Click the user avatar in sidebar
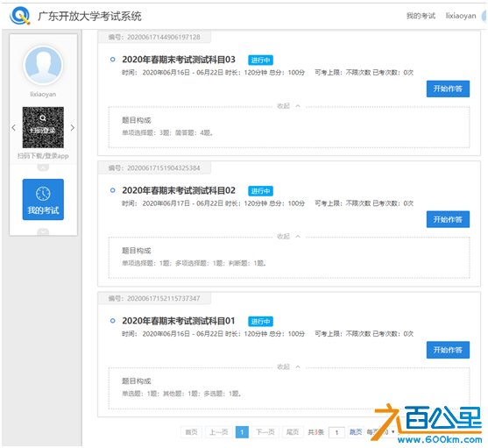488x448 pixels. coord(43,65)
